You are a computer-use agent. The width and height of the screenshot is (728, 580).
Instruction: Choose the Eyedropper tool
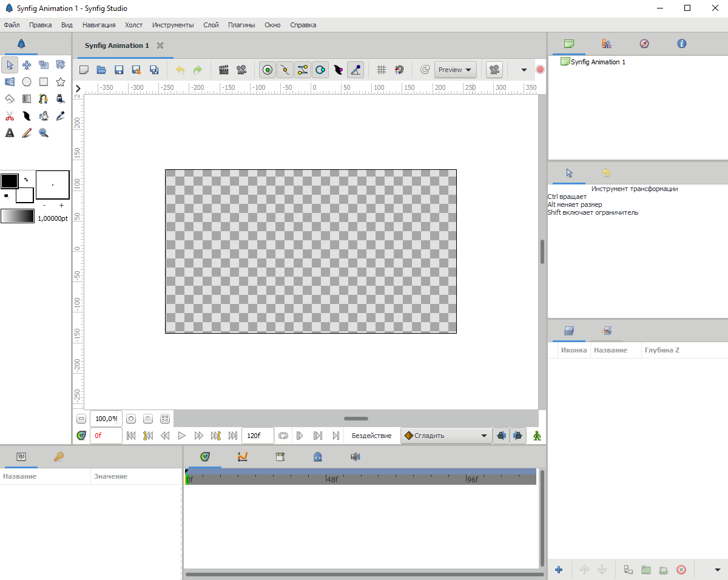tap(61, 116)
